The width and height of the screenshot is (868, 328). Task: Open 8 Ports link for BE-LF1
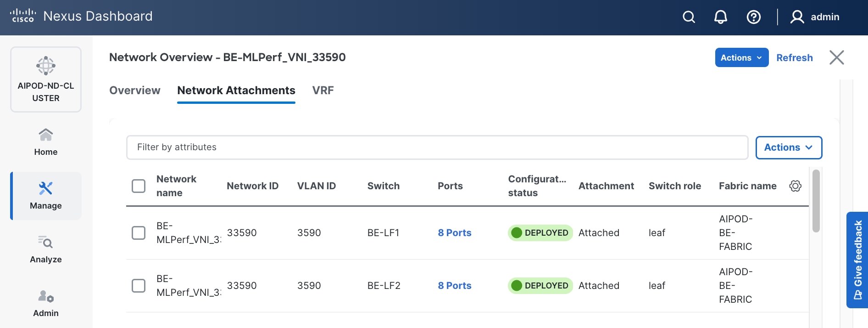454,233
